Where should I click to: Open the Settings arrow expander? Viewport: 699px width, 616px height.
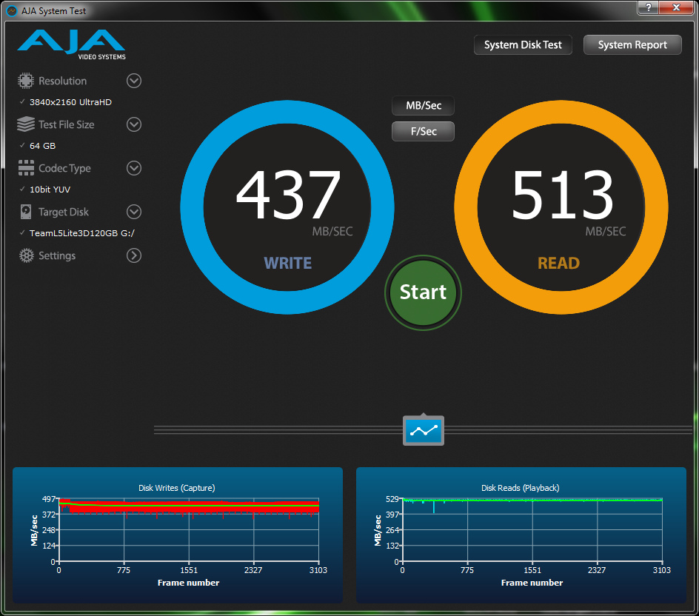click(134, 255)
